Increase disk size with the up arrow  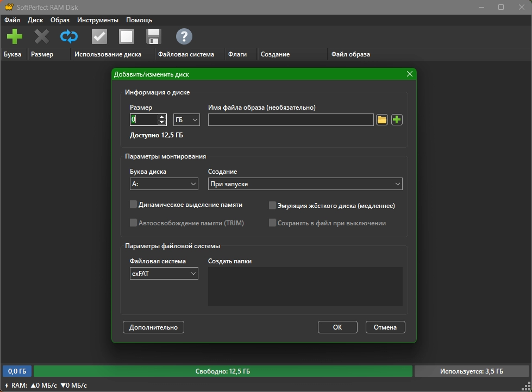(161, 117)
